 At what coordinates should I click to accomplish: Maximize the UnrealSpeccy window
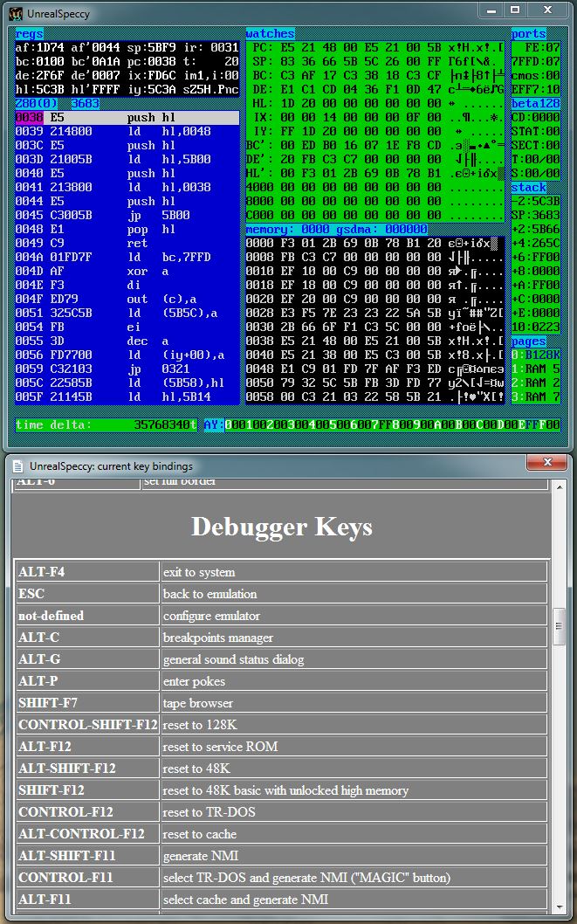515,10
